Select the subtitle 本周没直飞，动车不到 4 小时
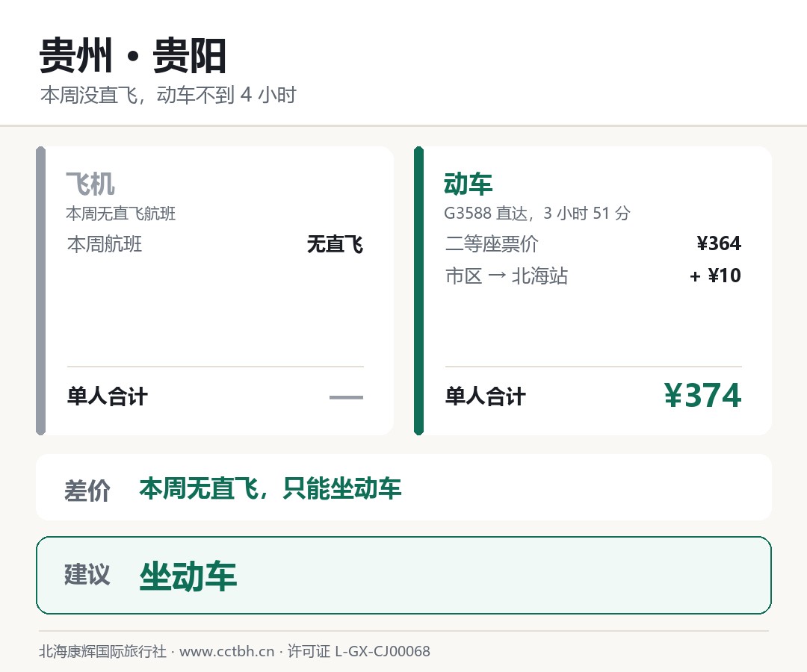Screen dimensions: 807x672 tap(168, 95)
